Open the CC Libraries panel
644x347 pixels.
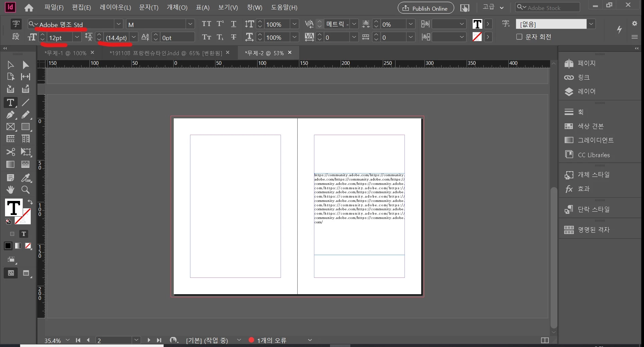587,155
